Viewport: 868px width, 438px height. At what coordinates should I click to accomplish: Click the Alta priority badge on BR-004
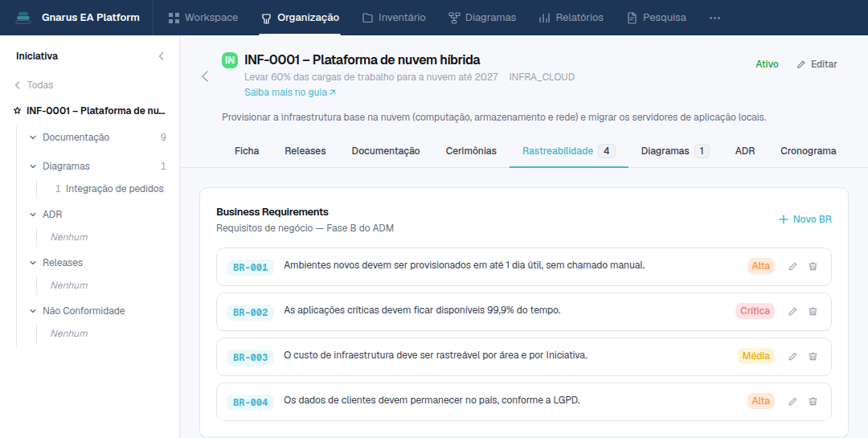pos(760,401)
